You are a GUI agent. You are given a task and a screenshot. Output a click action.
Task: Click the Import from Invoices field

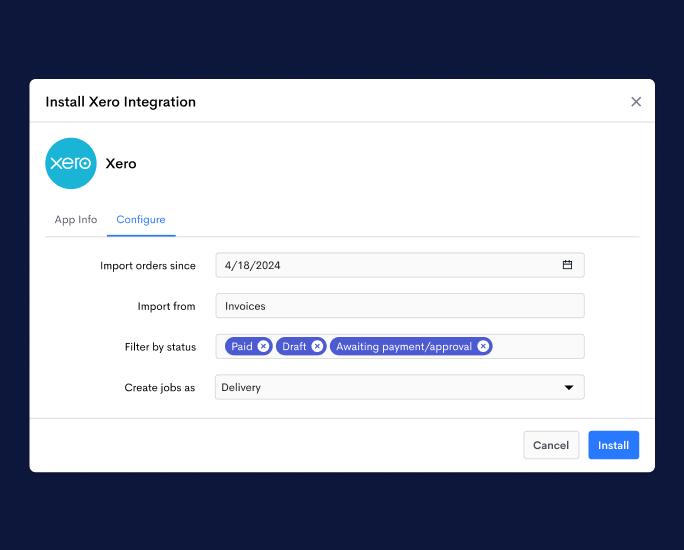(x=400, y=306)
